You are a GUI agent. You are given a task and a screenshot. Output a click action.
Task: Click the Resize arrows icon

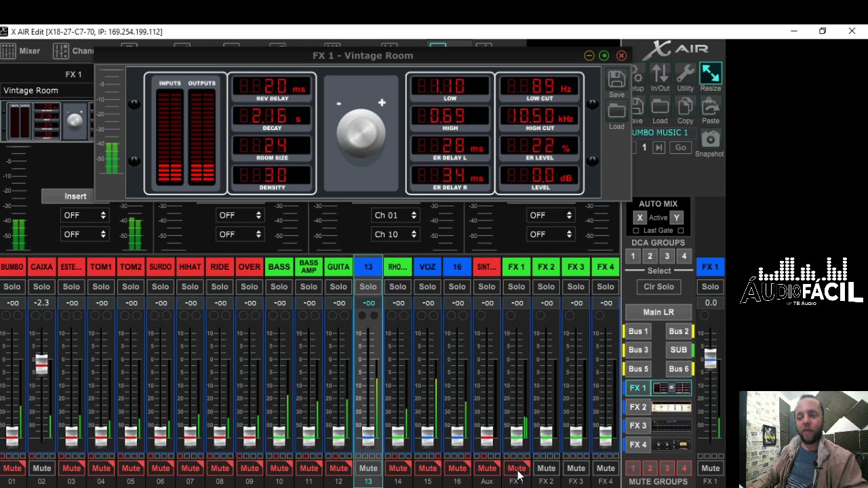coord(711,73)
